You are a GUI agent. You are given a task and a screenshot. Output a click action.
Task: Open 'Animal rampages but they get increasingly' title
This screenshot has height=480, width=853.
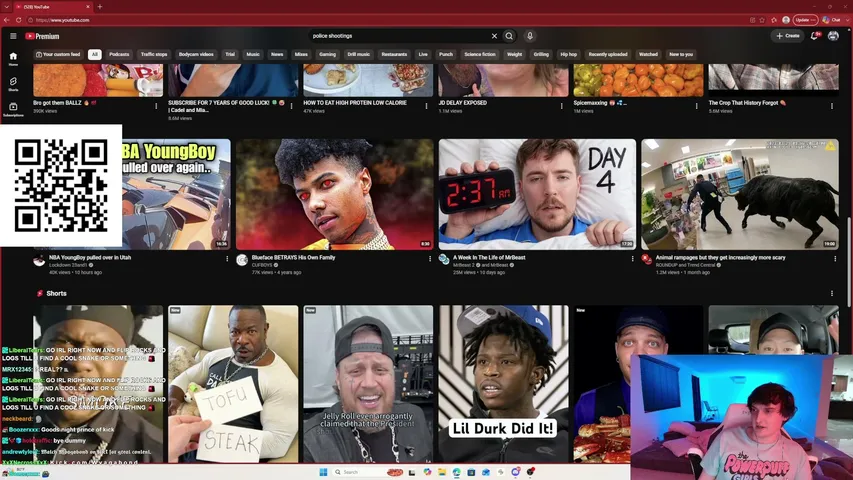(720, 257)
